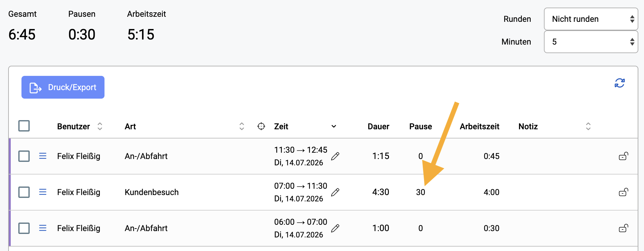644x251 pixels.
Task: Click the Pause value 30 in Kundenbesuch row
Action: click(x=420, y=192)
